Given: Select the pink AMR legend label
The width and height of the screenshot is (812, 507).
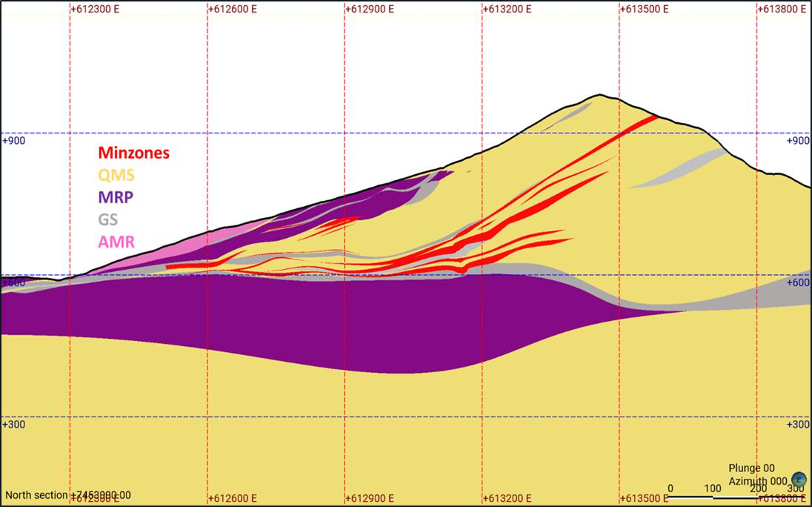Looking at the screenshot, I should (116, 242).
